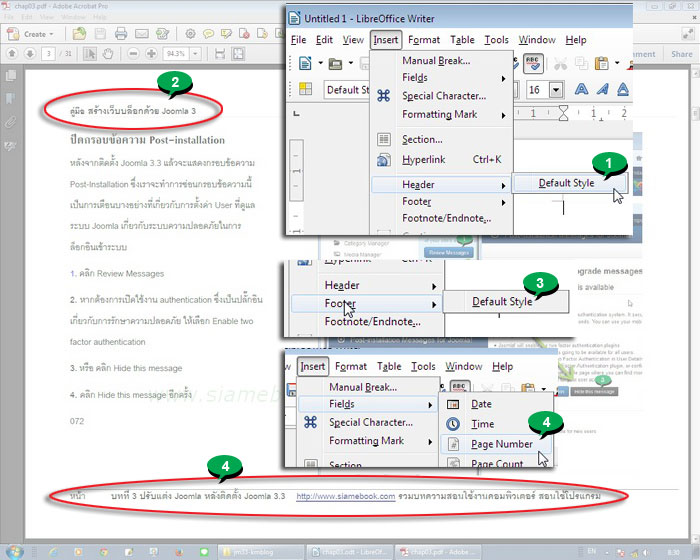Open Format menu in top Writer window
Viewport: 700px width, 560px height.
(424, 40)
